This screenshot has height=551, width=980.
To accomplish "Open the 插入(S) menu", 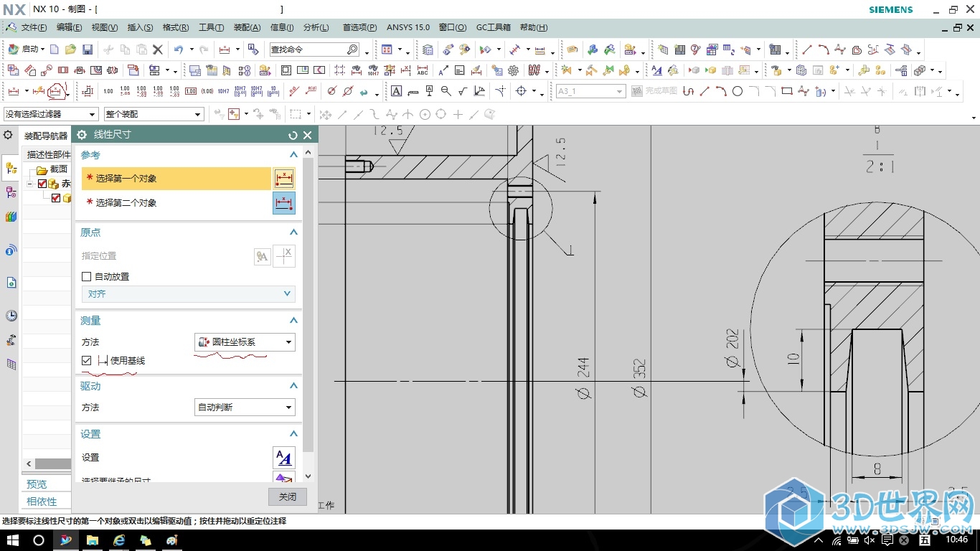I will [140, 27].
